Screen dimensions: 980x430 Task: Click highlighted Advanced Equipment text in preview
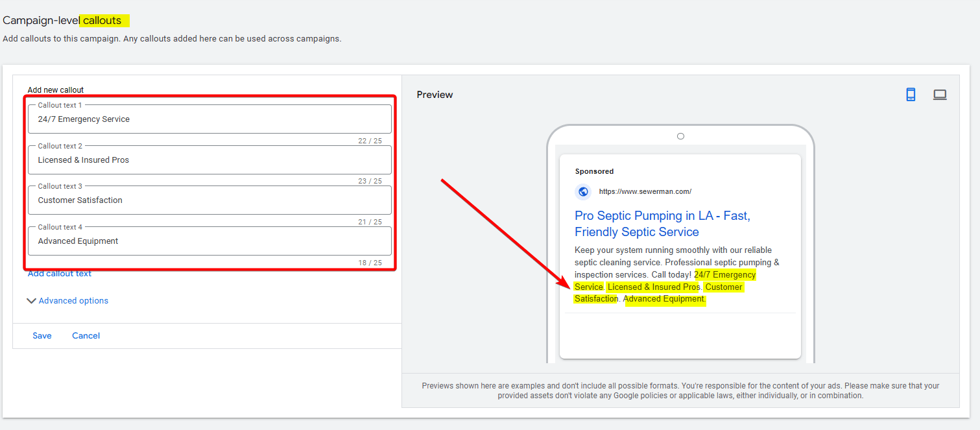tap(664, 299)
